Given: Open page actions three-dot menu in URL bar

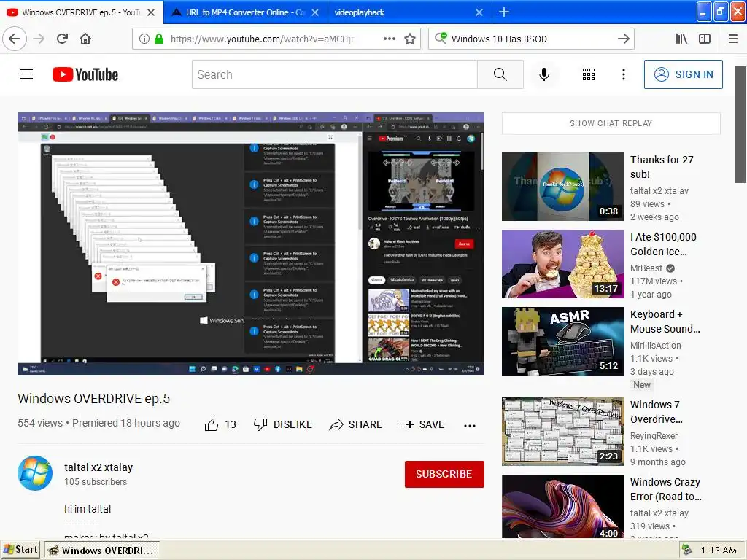Looking at the screenshot, I should point(390,39).
